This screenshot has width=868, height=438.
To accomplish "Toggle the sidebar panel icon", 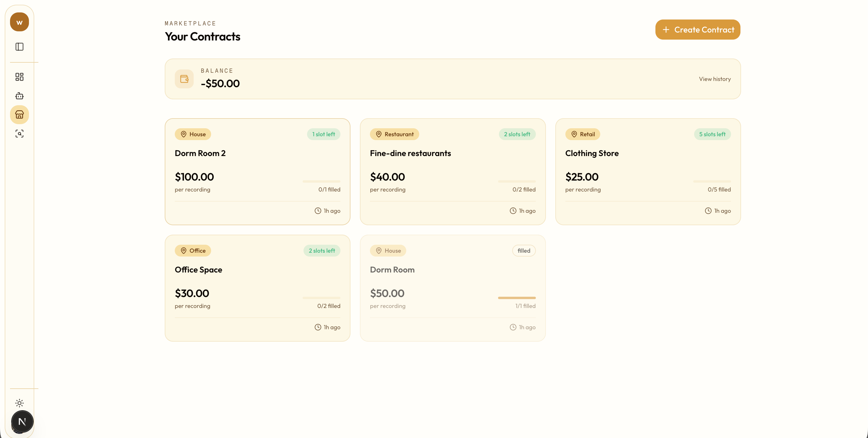I will pos(19,46).
